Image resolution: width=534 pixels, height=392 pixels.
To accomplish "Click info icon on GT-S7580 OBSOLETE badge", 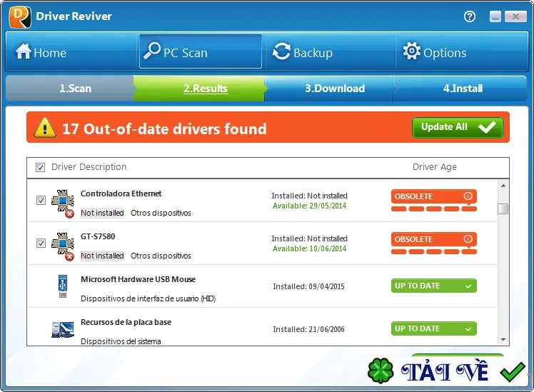I will (468, 238).
